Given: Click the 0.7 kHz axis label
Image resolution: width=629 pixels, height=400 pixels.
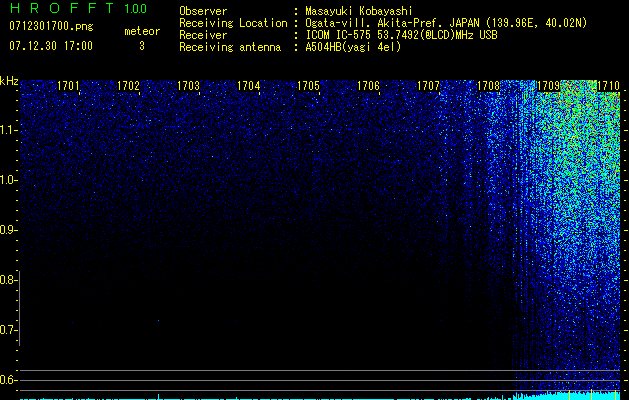Looking at the screenshot, I should click(x=7, y=330).
